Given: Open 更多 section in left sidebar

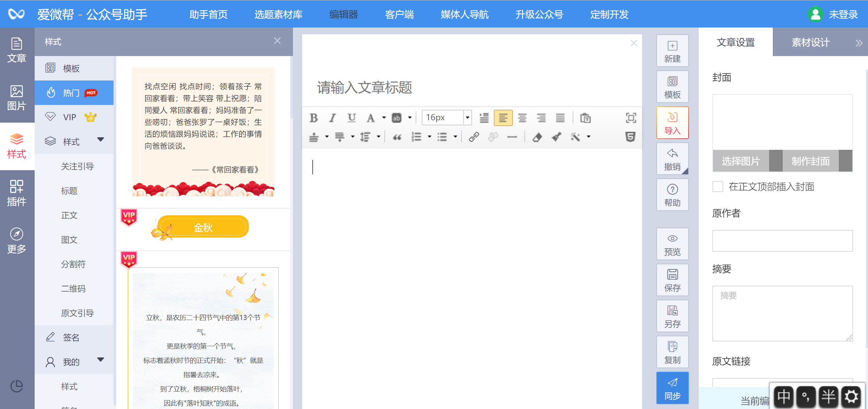Looking at the screenshot, I should pyautogui.click(x=17, y=241).
